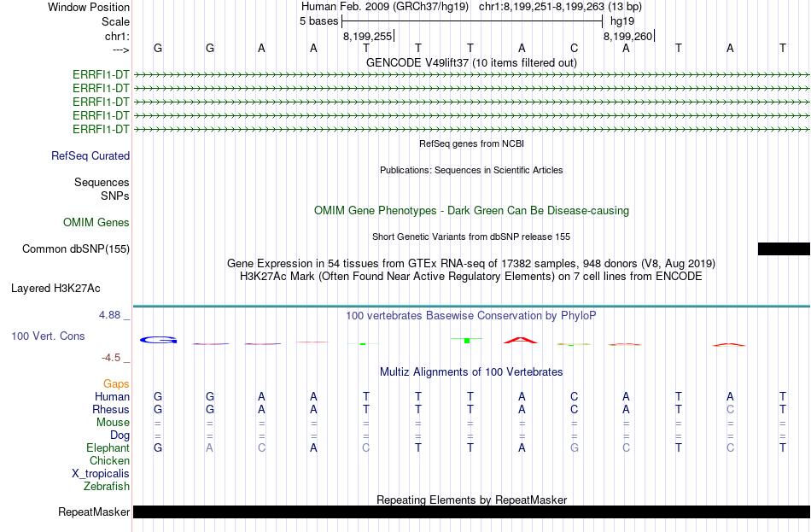This screenshot has height=532, width=811.
Task: Select the Elephant alignment row label
Action: pos(108,448)
